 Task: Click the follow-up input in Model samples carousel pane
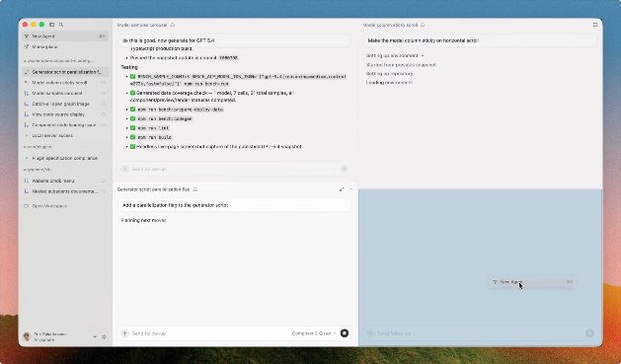tap(234, 169)
